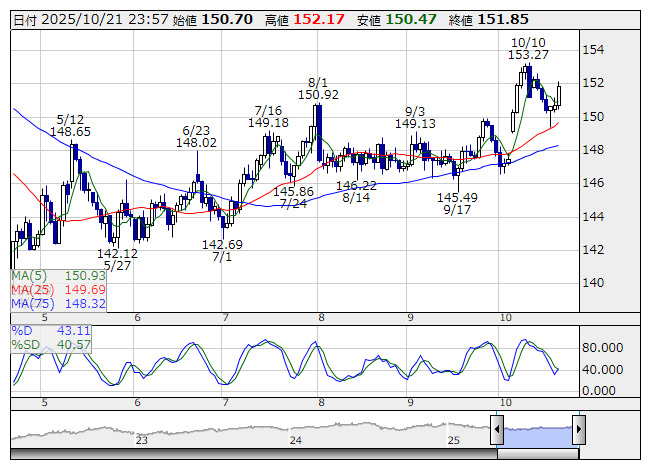Click the highlighted blue range selection area

(538, 436)
